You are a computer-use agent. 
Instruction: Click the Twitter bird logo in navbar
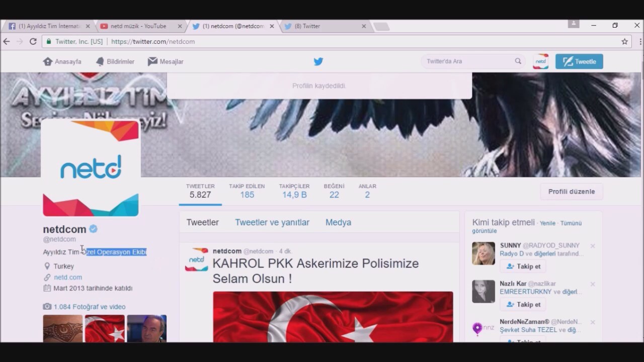click(318, 61)
